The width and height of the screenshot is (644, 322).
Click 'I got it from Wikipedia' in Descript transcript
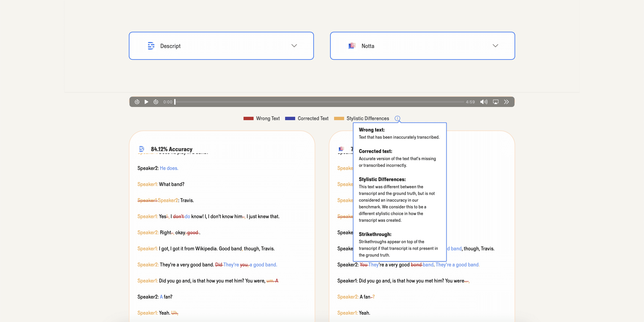(194, 249)
